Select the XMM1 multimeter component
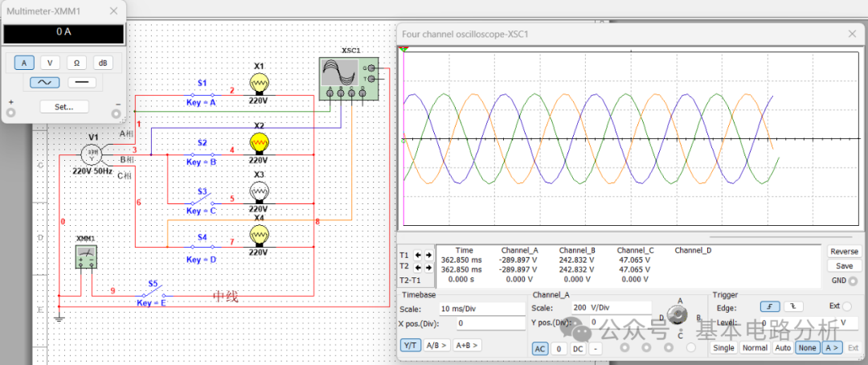This screenshot has height=365, width=868. (x=86, y=257)
